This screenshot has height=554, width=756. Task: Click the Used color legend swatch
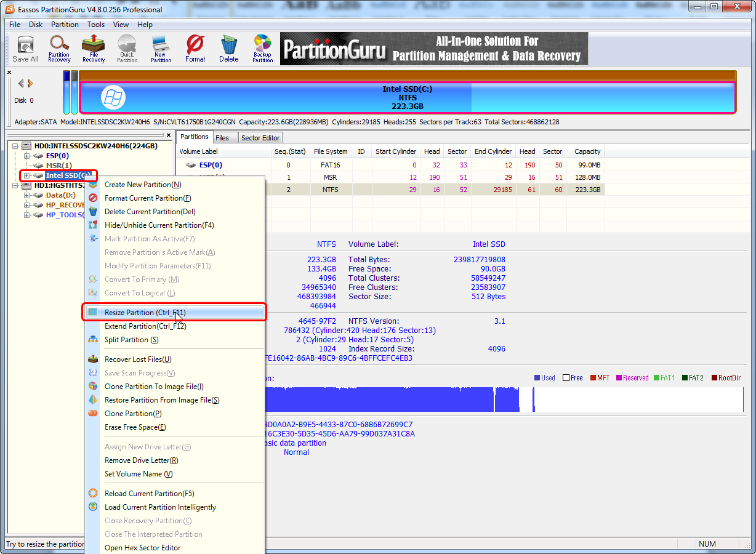tap(537, 378)
